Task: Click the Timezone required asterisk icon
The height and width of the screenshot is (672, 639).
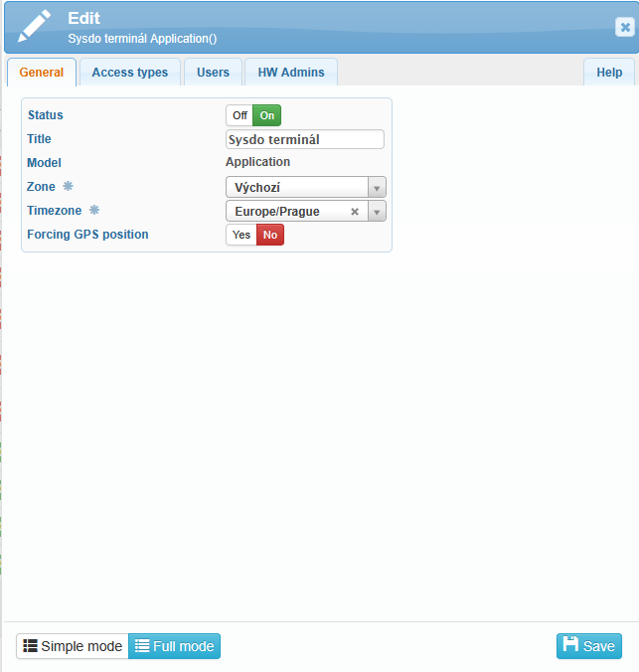Action: (x=94, y=210)
